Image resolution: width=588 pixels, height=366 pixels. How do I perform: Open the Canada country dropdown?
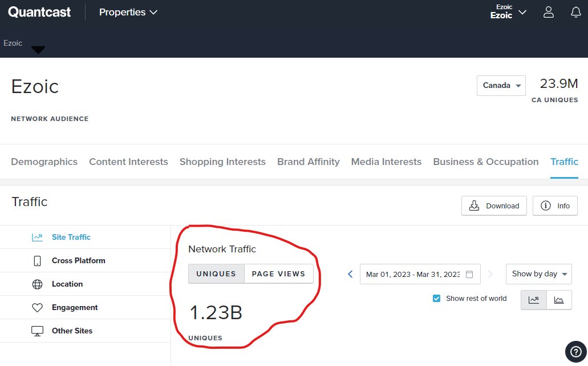click(501, 85)
